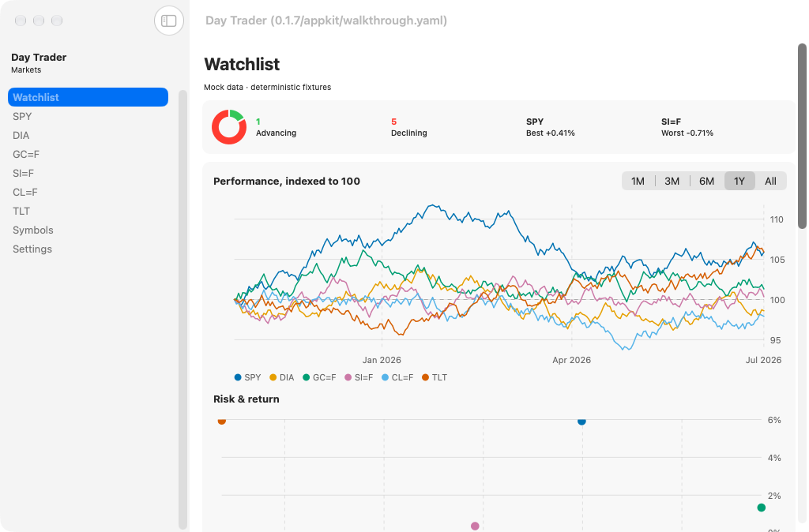The height and width of the screenshot is (532, 809).
Task: Open Watchlist in the sidebar
Action: [88, 97]
